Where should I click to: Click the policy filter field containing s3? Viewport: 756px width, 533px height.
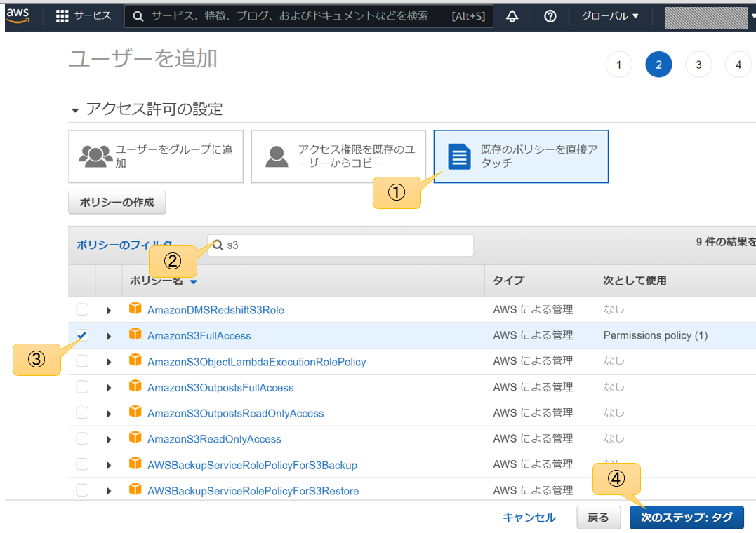340,245
